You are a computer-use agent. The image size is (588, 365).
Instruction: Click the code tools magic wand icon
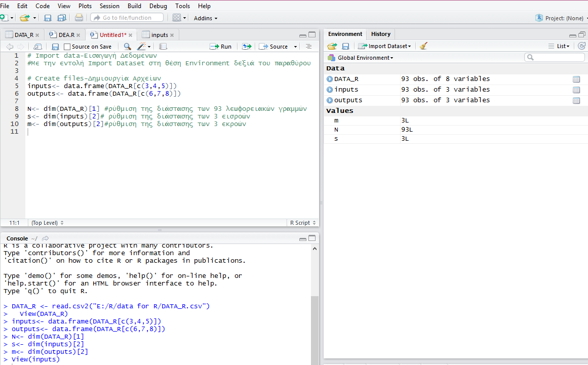[141, 46]
